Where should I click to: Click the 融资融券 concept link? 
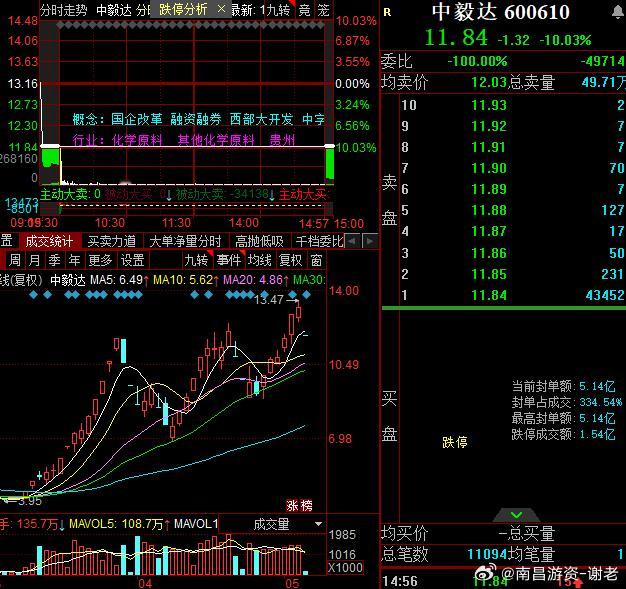pos(196,119)
